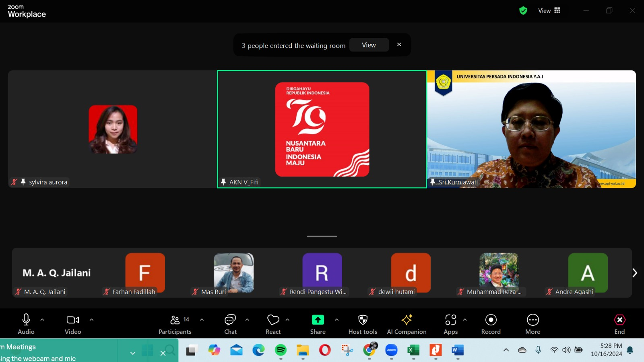Open video options arrow next to Video
Image resolution: width=644 pixels, height=362 pixels.
[91, 320]
